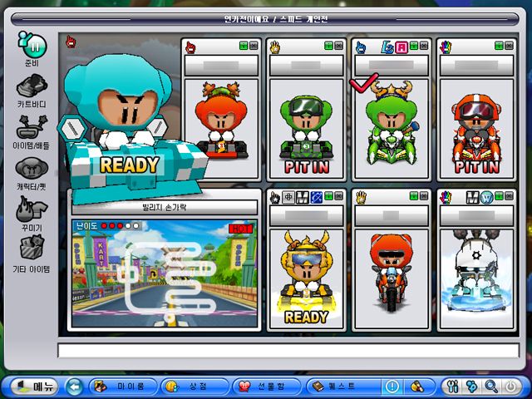This screenshot has height=399, width=532.
Task: Click green info button on yellow READY racer slot
Action: click(x=329, y=196)
